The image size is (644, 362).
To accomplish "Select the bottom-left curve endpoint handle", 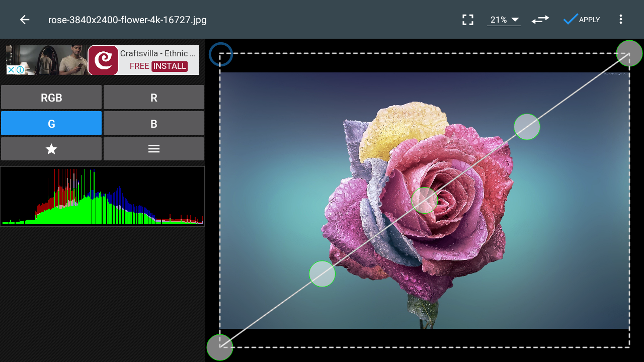I will pos(220,347).
